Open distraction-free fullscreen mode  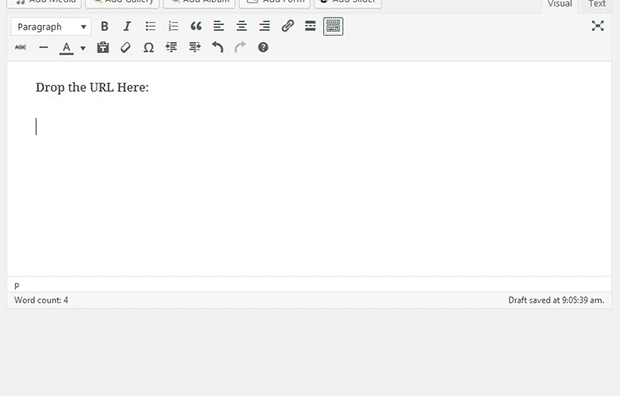pos(597,26)
